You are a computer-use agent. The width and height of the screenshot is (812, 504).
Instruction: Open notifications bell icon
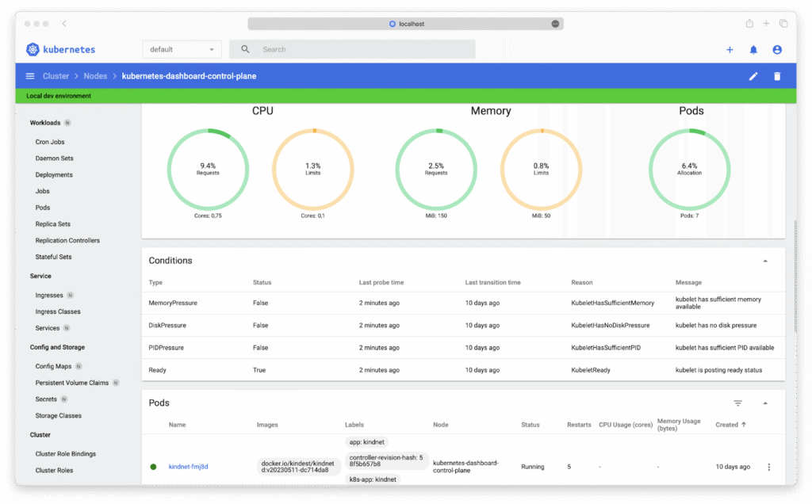[x=753, y=50]
